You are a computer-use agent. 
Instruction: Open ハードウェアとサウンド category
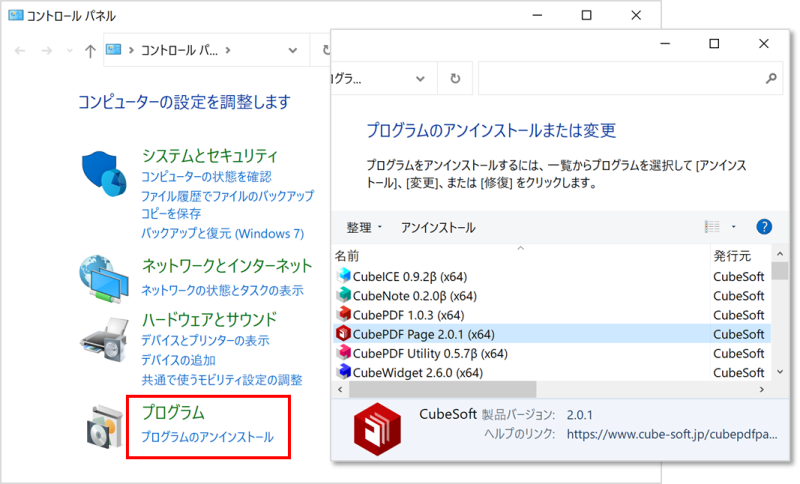209,320
